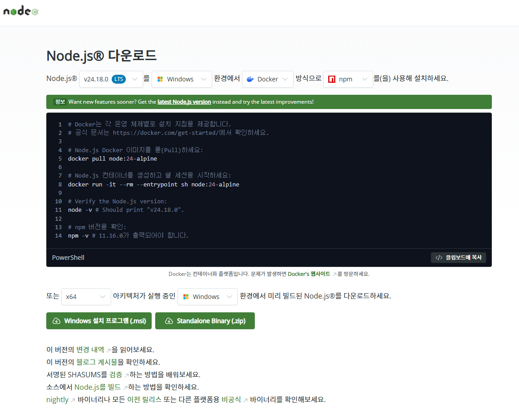Screen dimensions: 519x420
Task: Click the Docker whale icon
Action: [250, 79]
